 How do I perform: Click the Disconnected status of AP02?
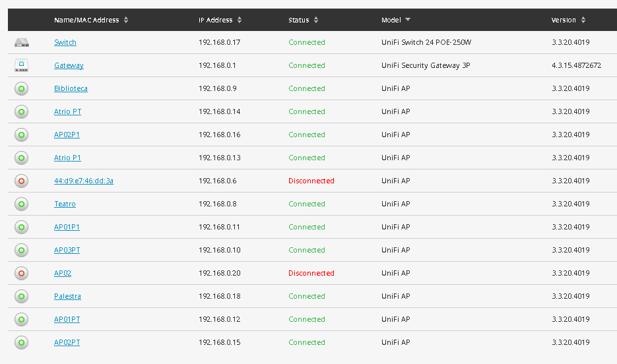pos(311,273)
